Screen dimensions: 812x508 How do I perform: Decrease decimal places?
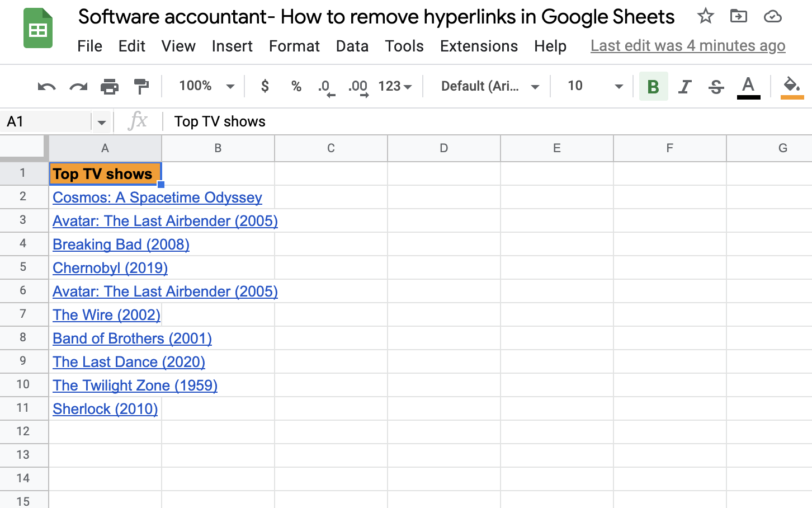tap(327, 87)
